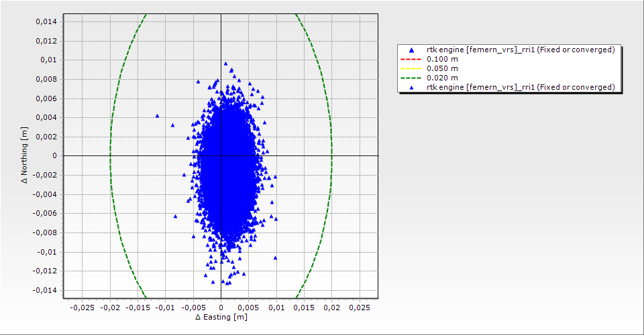Viewport: 644px width, 335px height.
Task: Click the last rtk engine legend text
Action: (521, 87)
